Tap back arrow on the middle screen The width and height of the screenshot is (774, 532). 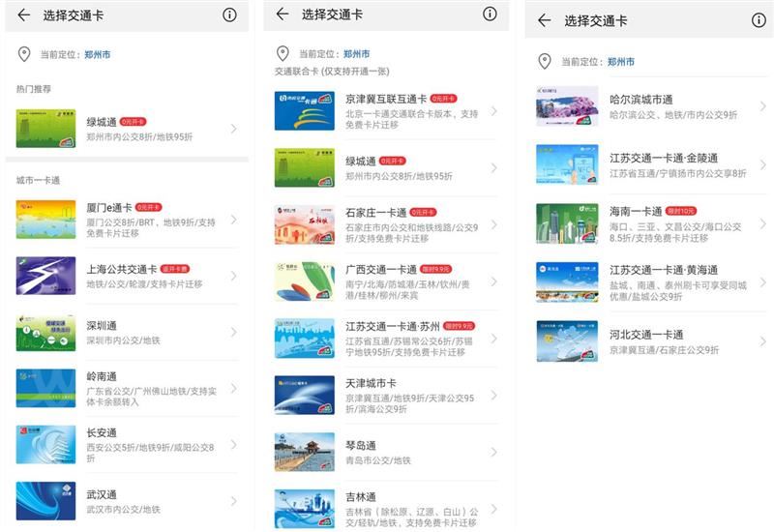(x=283, y=14)
